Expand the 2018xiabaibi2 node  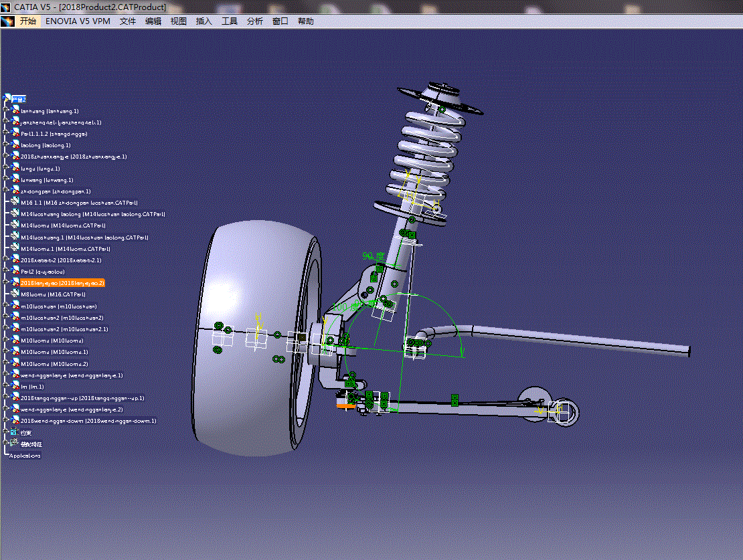(5, 259)
